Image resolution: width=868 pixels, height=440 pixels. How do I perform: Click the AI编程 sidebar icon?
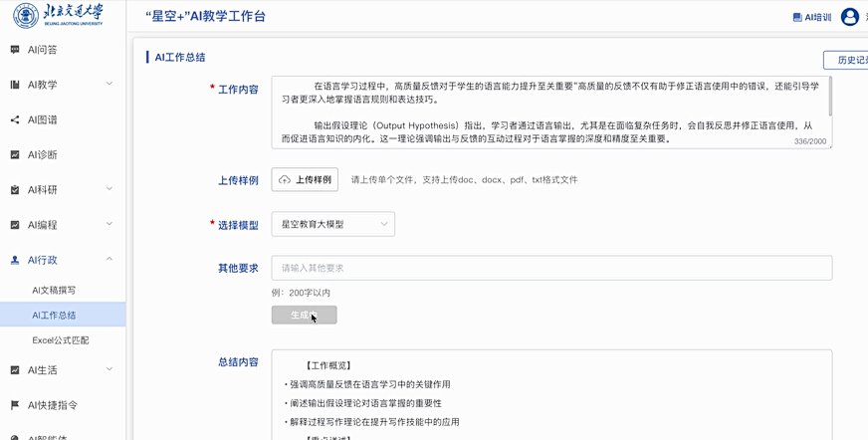[x=15, y=225]
